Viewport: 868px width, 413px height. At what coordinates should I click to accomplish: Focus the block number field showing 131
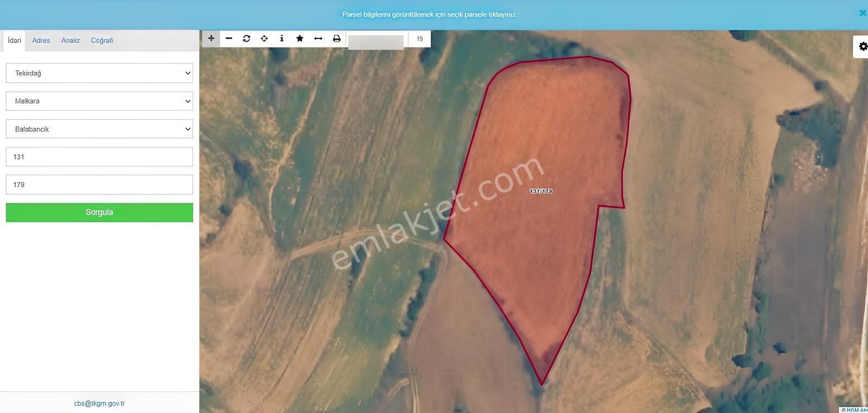click(99, 157)
